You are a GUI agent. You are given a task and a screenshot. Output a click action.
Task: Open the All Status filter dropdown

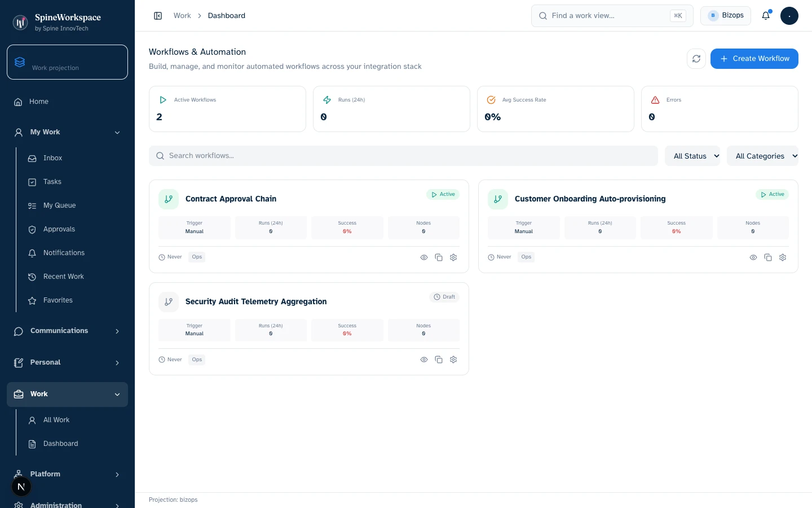pyautogui.click(x=693, y=156)
